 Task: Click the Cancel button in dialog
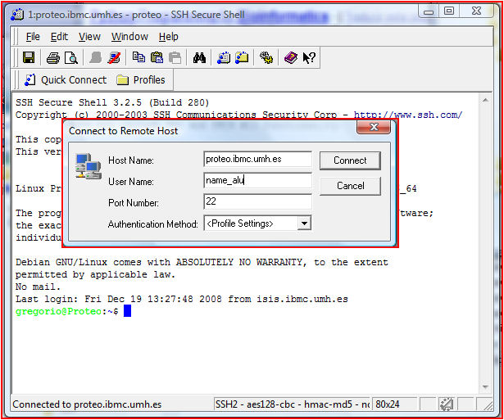[x=351, y=186]
